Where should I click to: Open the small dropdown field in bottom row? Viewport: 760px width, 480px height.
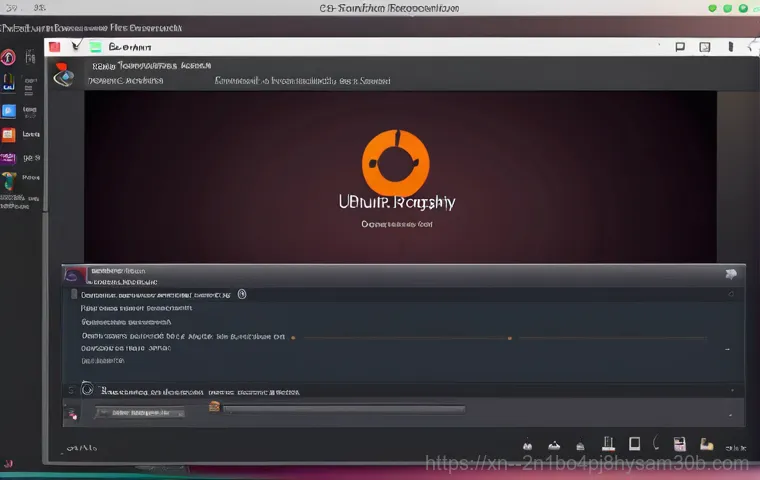(140, 413)
